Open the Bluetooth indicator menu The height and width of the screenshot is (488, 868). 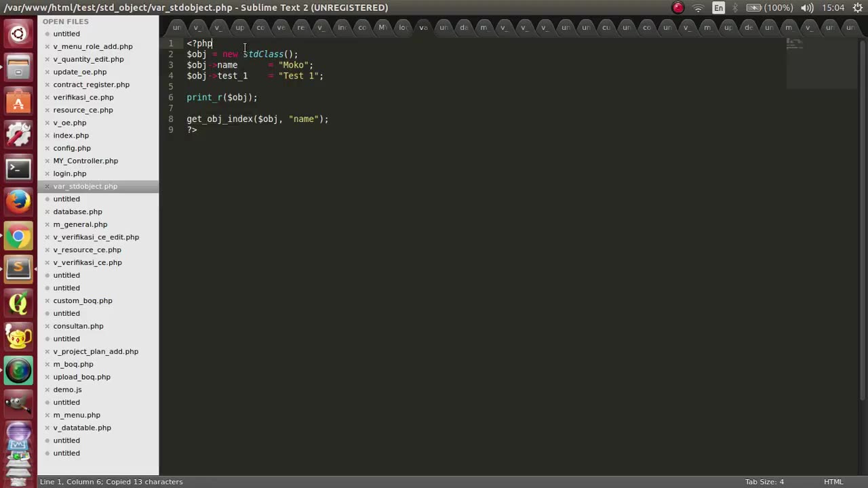(x=735, y=7)
